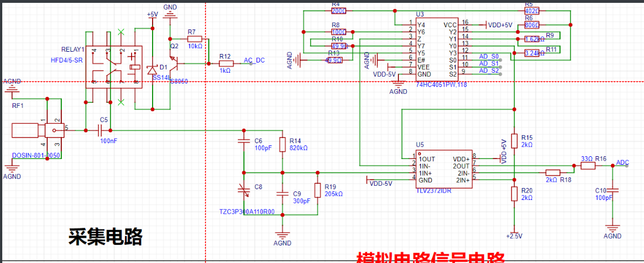The height and width of the screenshot is (263, 644).
Task: Select the R15 resistor symbol
Action: pyautogui.click(x=514, y=141)
